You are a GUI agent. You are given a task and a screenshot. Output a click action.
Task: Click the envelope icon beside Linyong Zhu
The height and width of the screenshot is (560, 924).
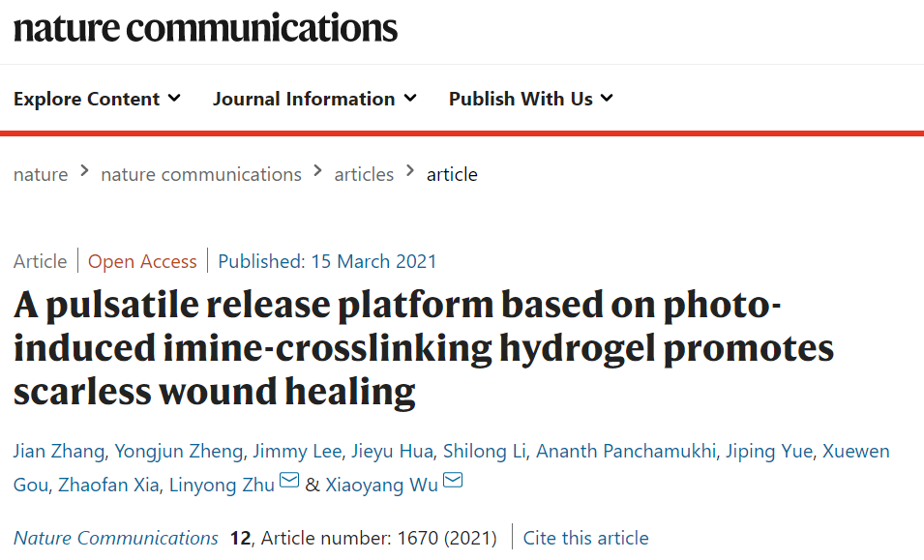pos(288,481)
